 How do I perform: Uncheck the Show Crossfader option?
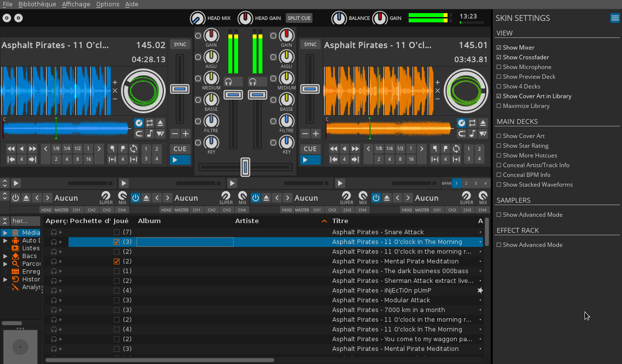point(499,57)
